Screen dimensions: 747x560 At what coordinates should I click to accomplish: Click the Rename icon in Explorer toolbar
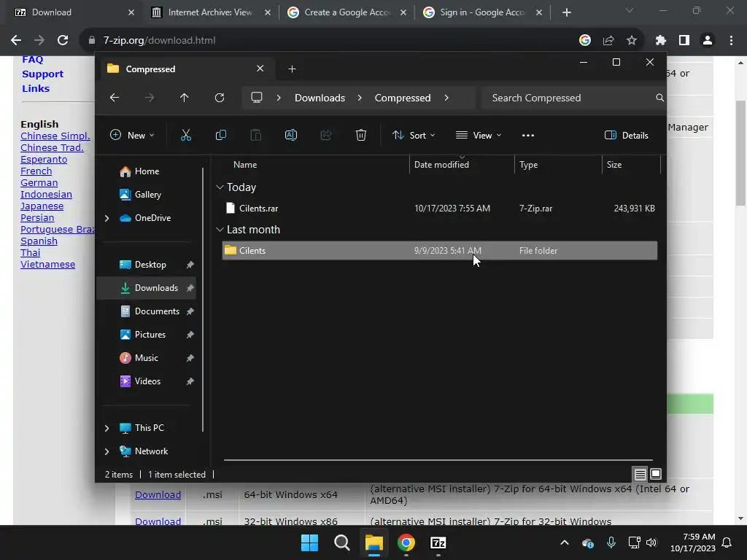coord(290,135)
